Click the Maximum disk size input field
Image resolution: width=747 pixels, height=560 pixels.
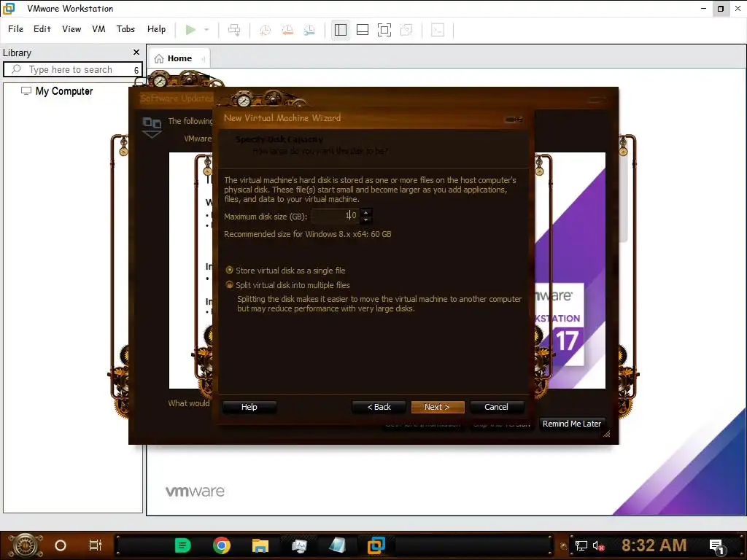(x=336, y=216)
